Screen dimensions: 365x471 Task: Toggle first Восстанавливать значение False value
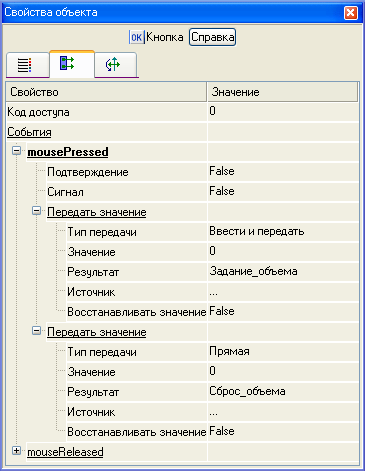[283, 312]
